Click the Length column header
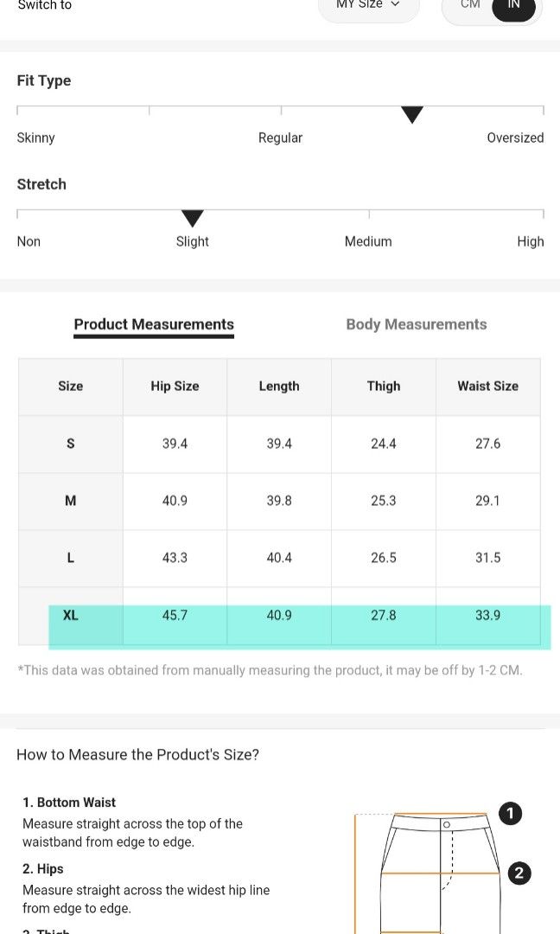Image resolution: width=560 pixels, height=934 pixels. (x=279, y=387)
